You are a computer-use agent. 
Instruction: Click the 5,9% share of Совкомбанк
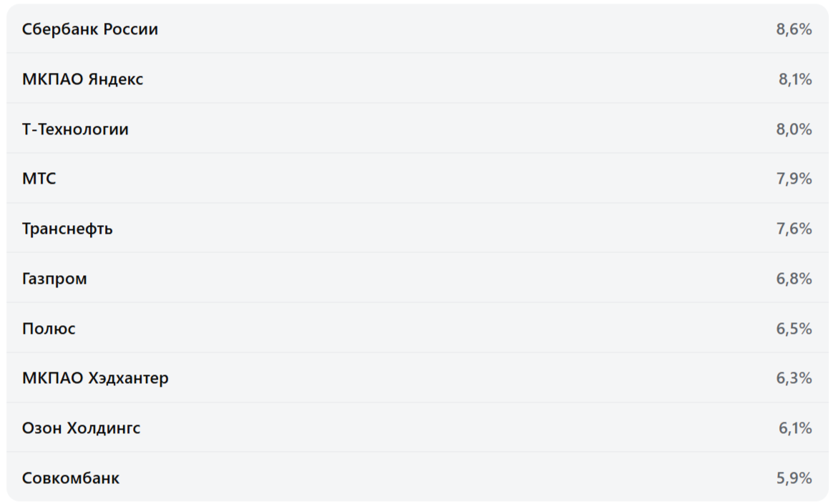(x=794, y=478)
